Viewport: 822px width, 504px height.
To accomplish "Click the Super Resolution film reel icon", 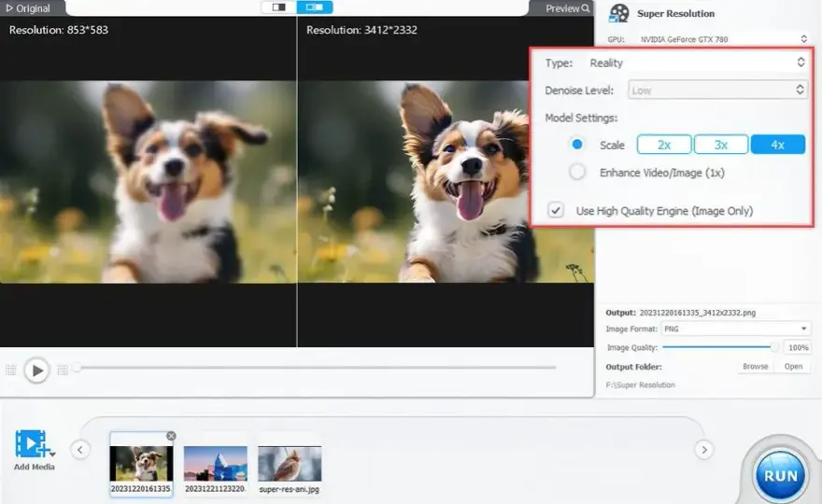I will pyautogui.click(x=619, y=13).
